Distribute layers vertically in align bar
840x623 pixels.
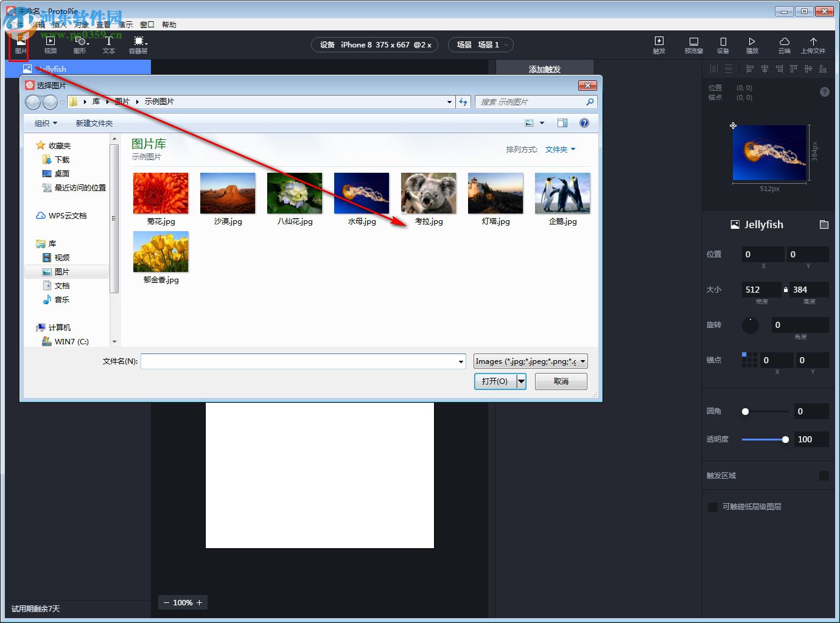[729, 69]
